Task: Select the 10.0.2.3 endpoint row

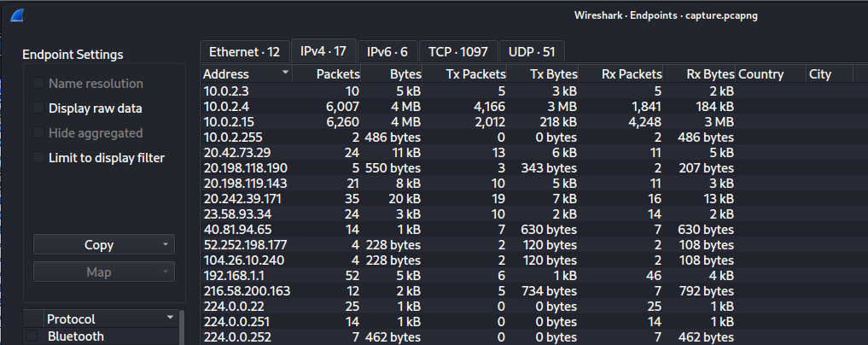Action: pyautogui.click(x=534, y=91)
